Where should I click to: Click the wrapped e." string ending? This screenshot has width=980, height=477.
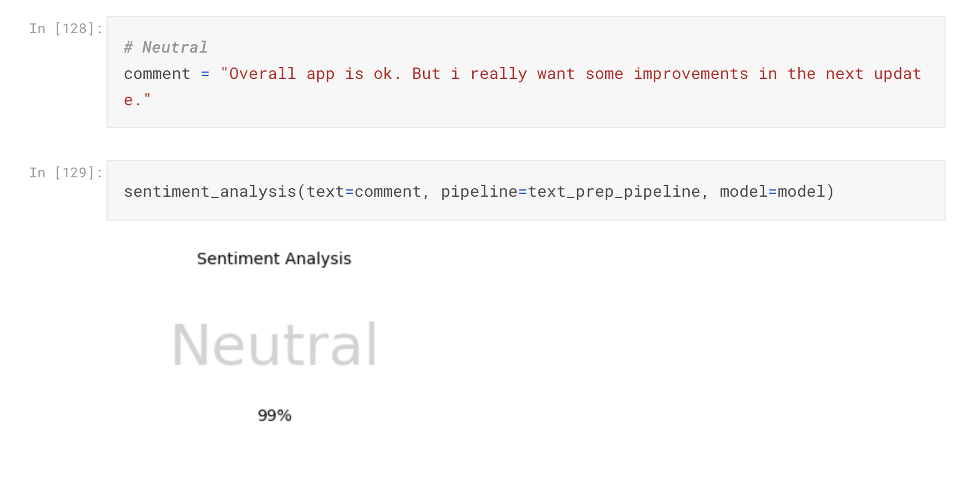point(137,100)
